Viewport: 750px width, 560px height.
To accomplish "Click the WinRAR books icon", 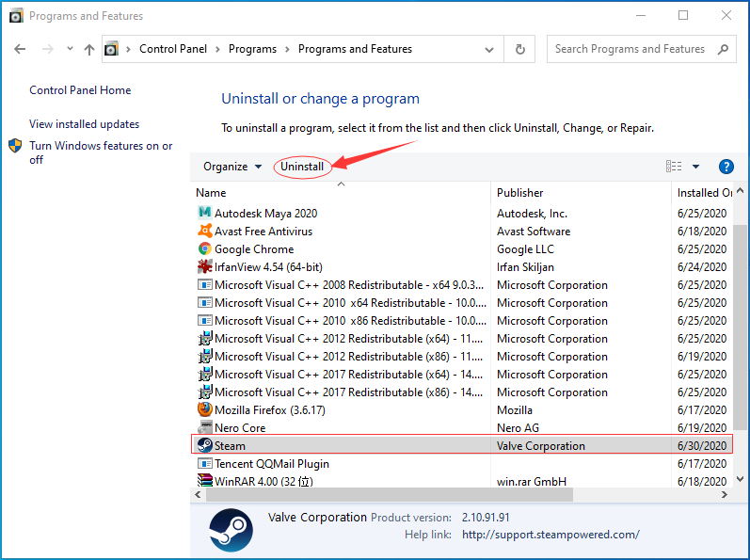I will pos(205,480).
